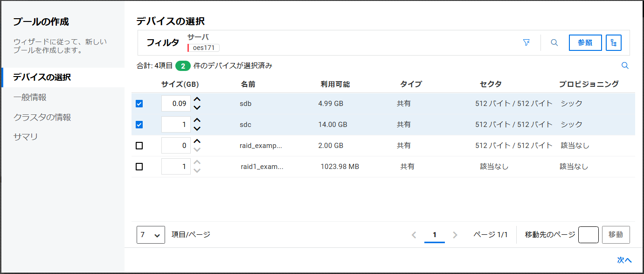Click the filter funnel icon

pyautogui.click(x=526, y=42)
